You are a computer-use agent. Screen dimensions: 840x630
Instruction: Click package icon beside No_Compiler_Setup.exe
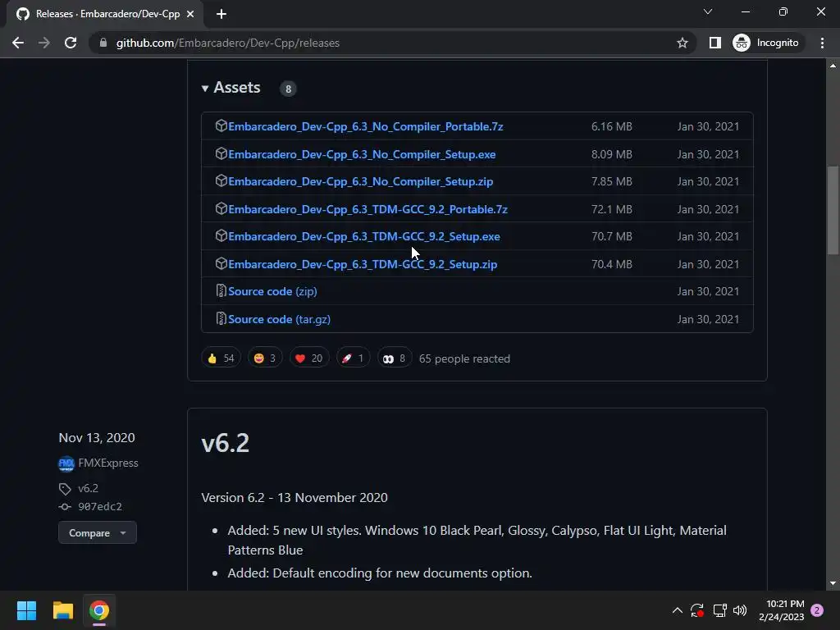coord(221,153)
